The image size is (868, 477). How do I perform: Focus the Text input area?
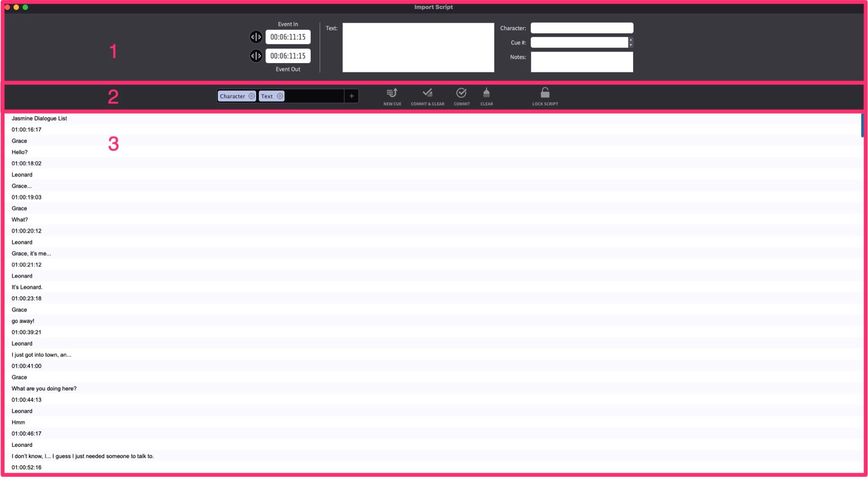pyautogui.click(x=418, y=47)
